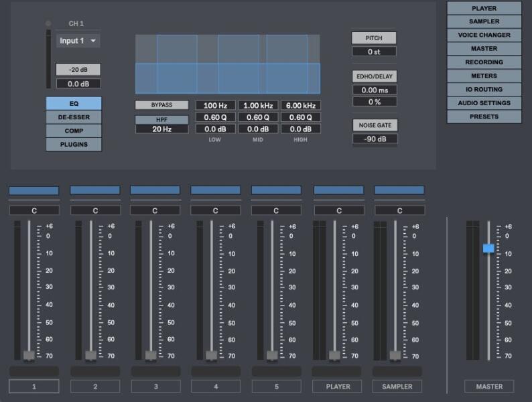Select the MID band 0.60 Q value
This screenshot has width=532, height=402.
coord(258,117)
